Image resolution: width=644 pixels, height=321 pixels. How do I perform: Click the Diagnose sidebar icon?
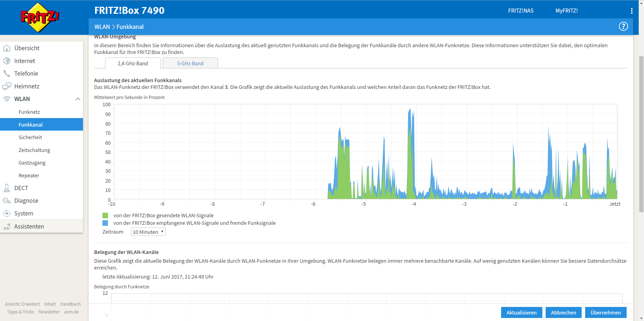pos(7,200)
